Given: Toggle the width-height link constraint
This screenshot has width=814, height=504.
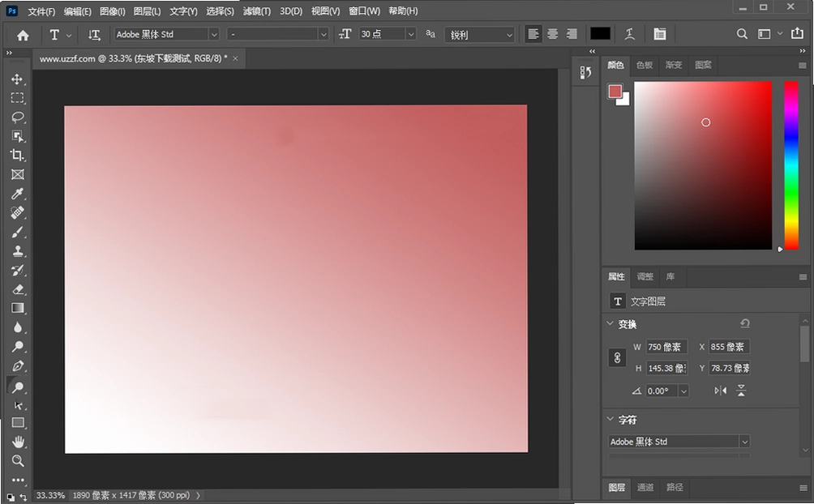Looking at the screenshot, I should coord(617,357).
